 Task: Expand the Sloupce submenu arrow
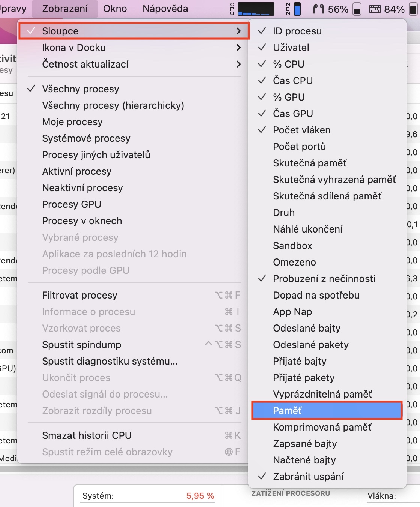point(238,31)
